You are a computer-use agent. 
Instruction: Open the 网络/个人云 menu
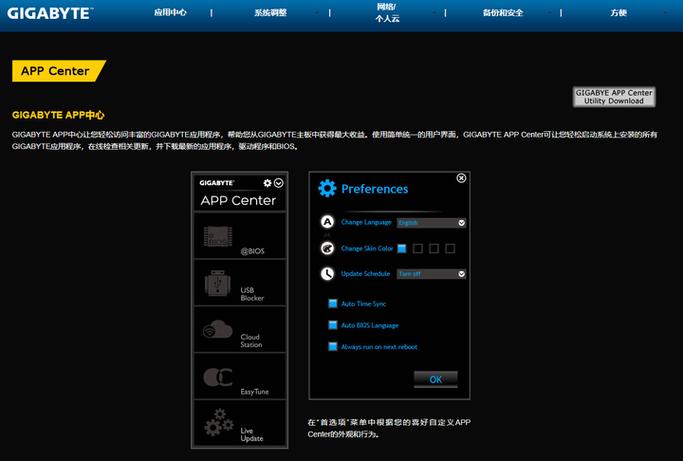coord(387,13)
